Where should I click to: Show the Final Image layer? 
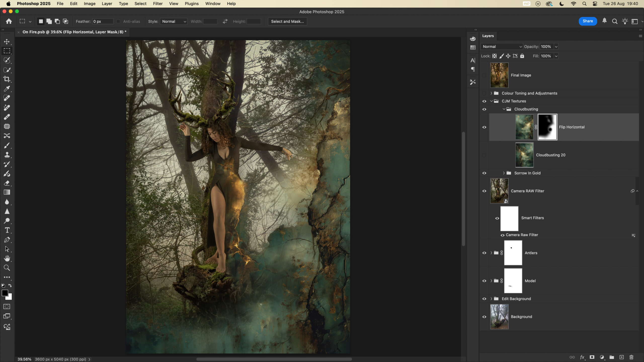(x=484, y=75)
